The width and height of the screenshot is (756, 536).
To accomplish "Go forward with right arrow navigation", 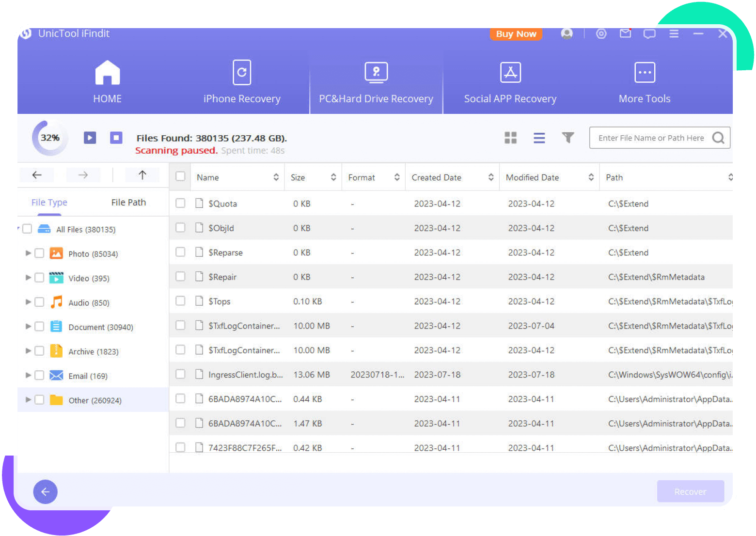I will point(83,175).
